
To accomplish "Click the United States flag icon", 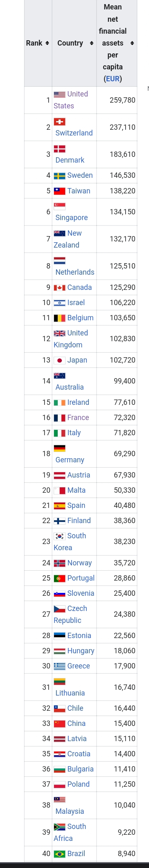I will 60,94.
